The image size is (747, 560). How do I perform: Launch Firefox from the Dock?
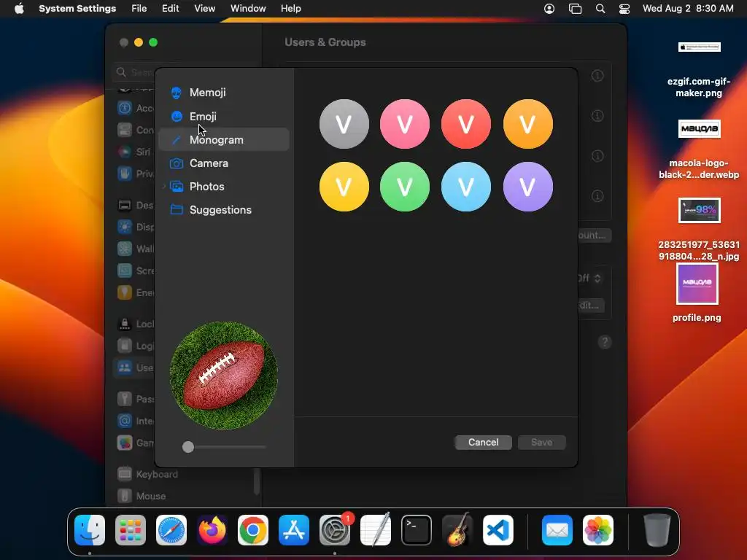[212, 530]
